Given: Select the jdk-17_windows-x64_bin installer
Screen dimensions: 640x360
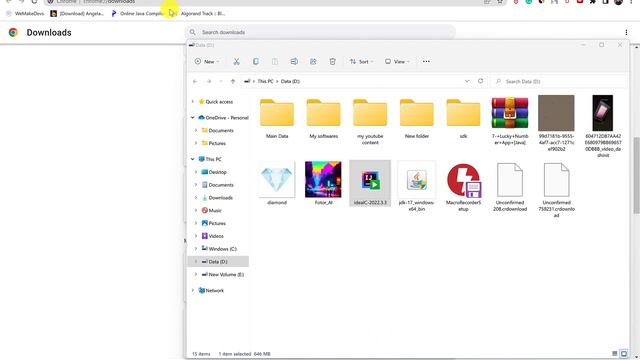Looking at the screenshot, I should click(416, 187).
